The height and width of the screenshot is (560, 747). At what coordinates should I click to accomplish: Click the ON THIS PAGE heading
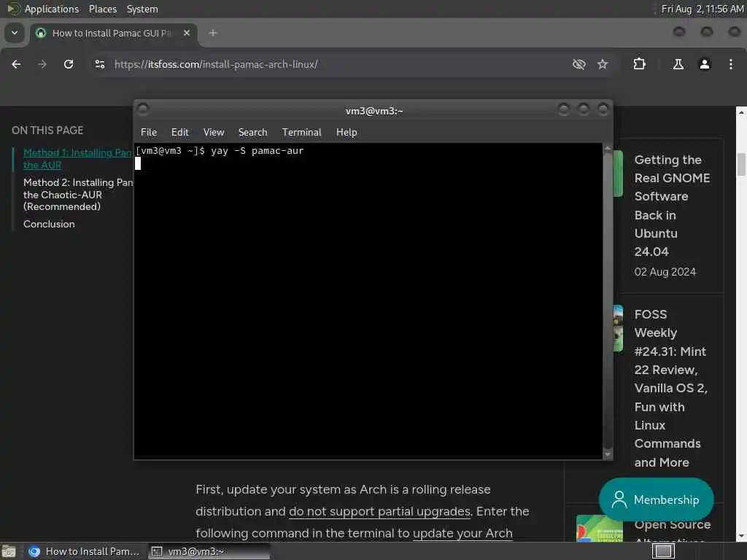click(47, 131)
